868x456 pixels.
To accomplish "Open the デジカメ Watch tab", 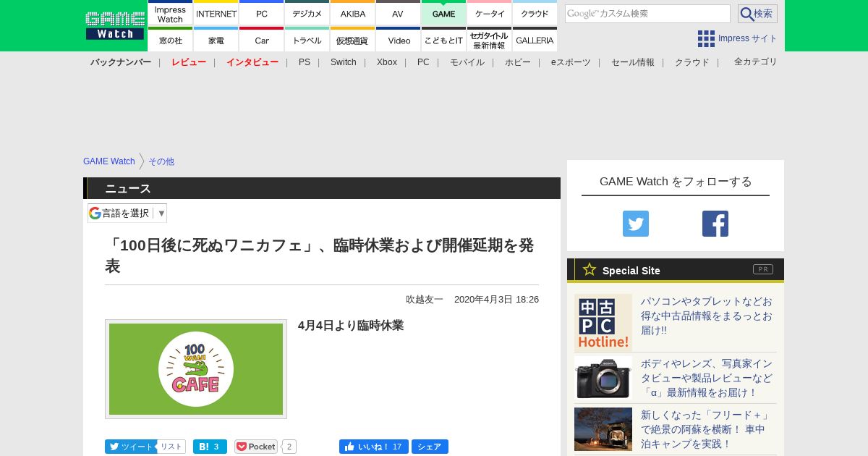I will [x=307, y=14].
